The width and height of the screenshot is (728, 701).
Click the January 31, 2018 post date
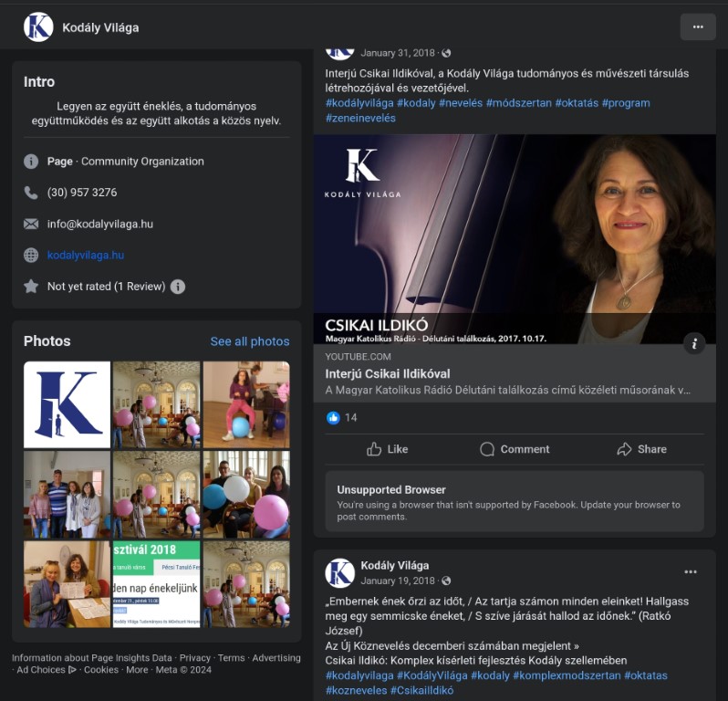[x=398, y=53]
